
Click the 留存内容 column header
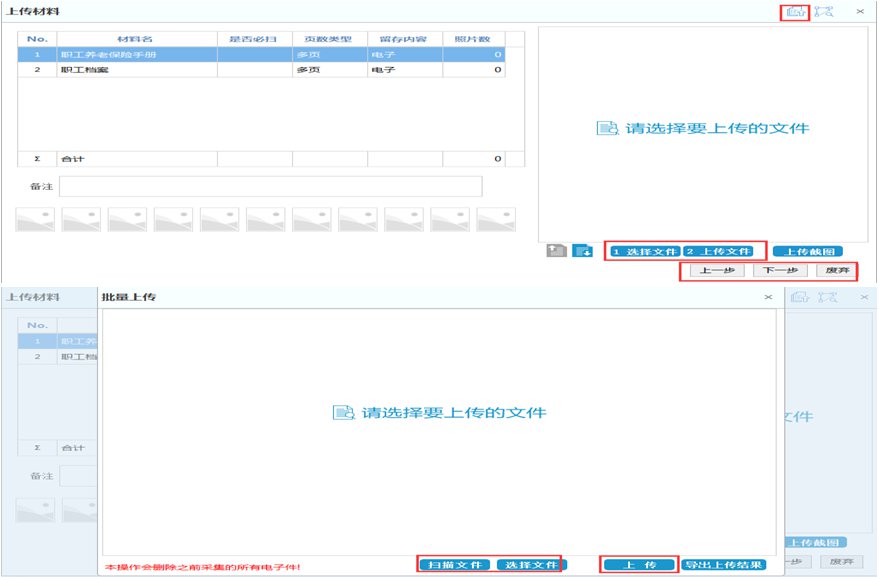click(405, 39)
